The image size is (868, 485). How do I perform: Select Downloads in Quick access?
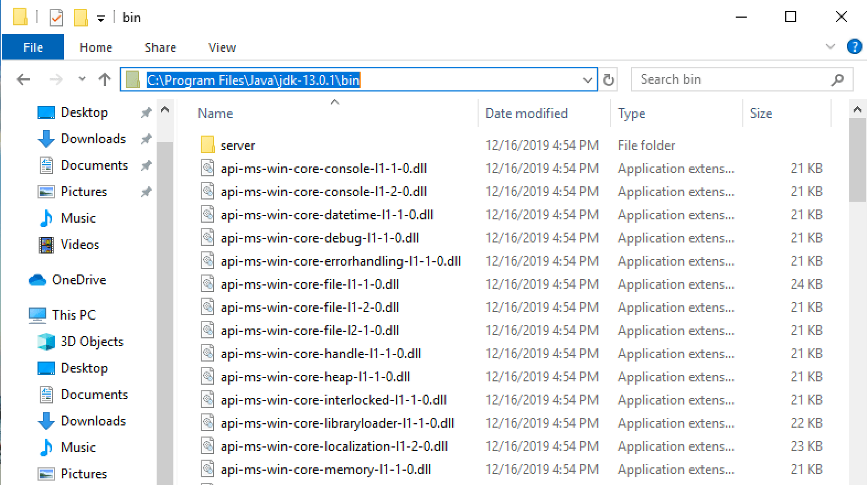tap(93, 139)
